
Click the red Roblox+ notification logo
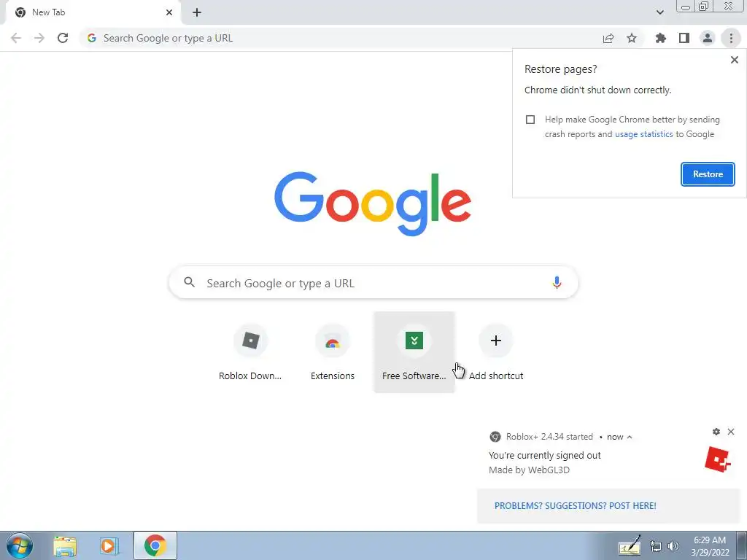click(718, 459)
